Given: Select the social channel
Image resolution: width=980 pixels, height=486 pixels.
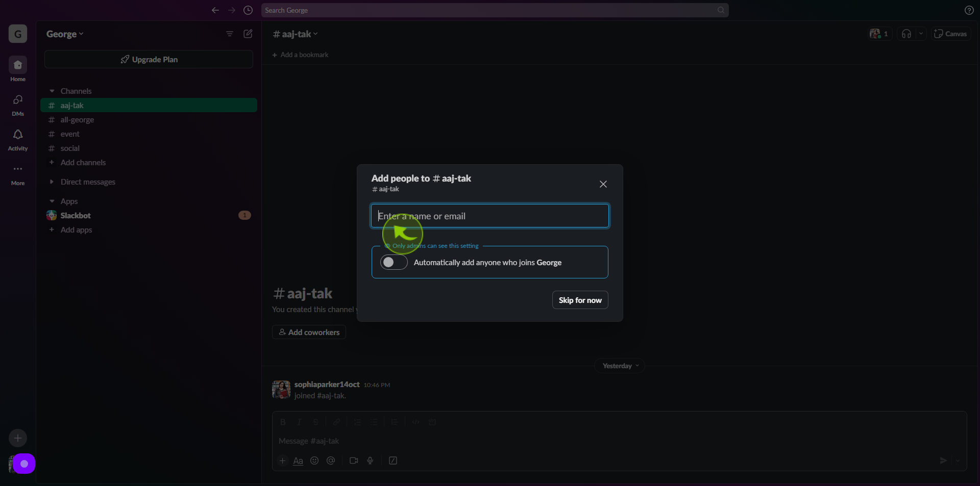Looking at the screenshot, I should pyautogui.click(x=149, y=148).
